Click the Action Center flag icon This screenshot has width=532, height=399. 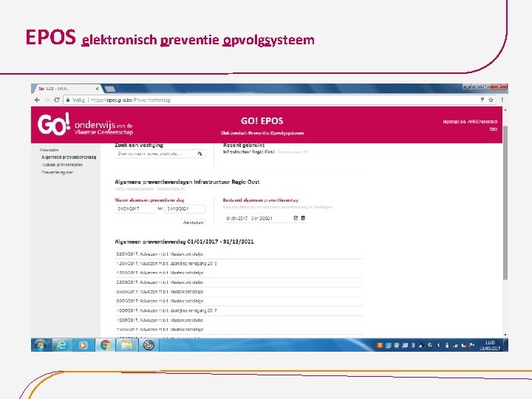[x=471, y=345]
